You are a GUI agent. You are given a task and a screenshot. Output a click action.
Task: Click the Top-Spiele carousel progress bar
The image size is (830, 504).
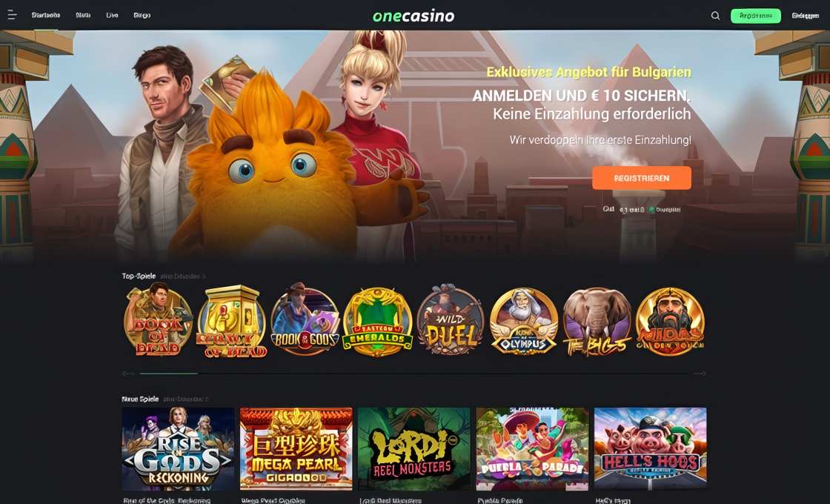tap(414, 374)
